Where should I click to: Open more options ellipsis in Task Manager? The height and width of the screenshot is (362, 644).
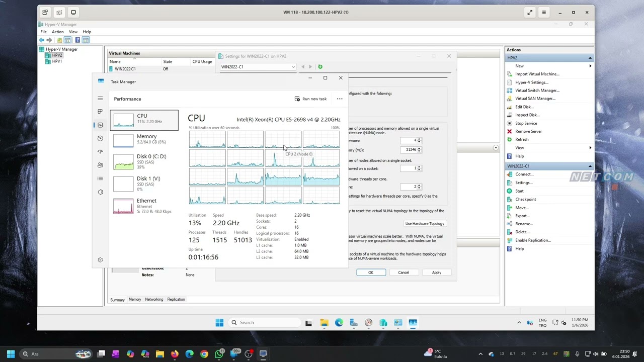[340, 99]
